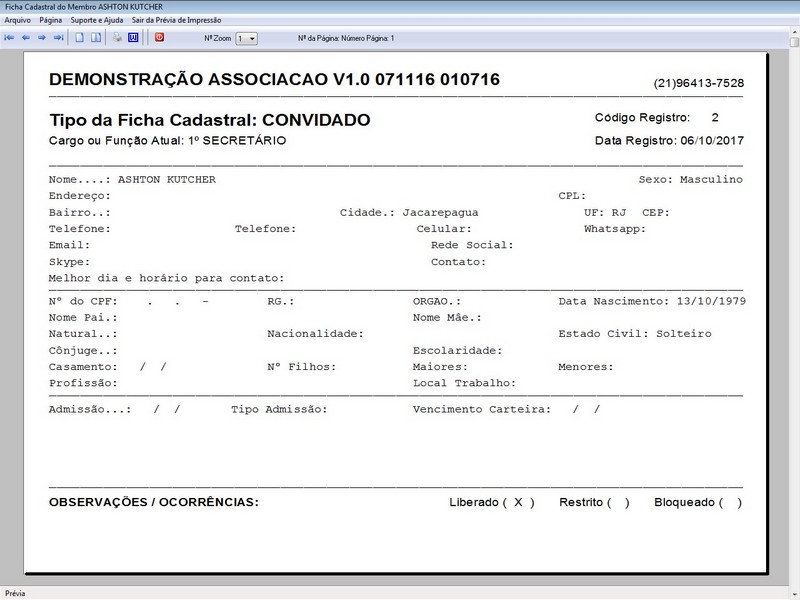Click Rede Social: label

pyautogui.click(x=472, y=245)
